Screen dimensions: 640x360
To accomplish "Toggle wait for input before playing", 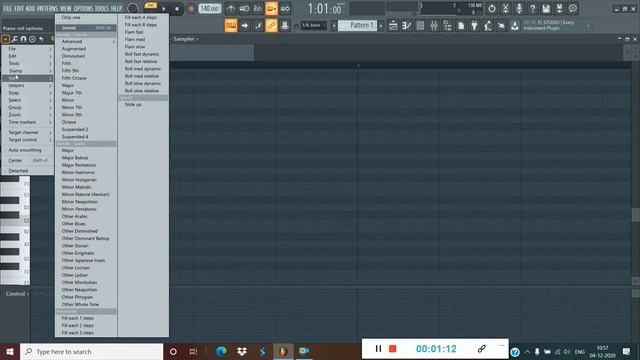I will (x=244, y=9).
